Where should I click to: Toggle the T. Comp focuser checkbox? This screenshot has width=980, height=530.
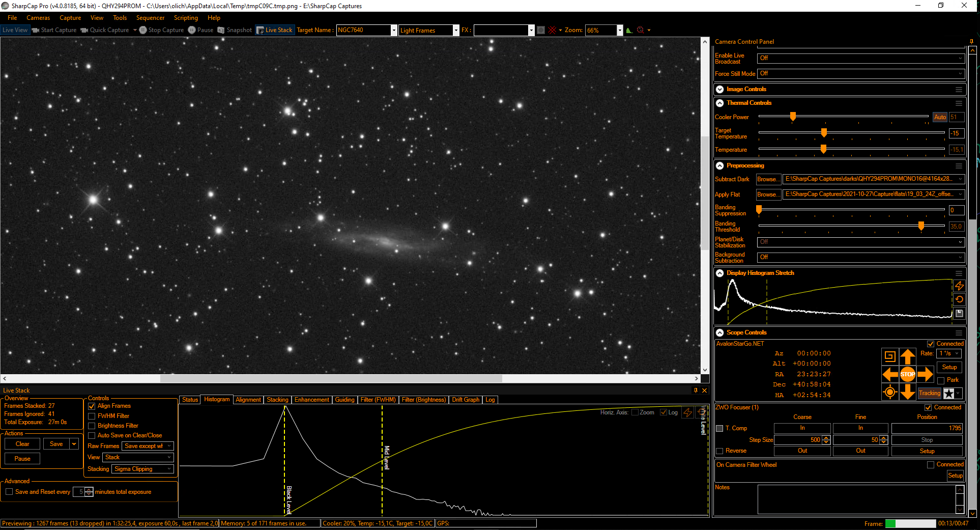coord(720,428)
